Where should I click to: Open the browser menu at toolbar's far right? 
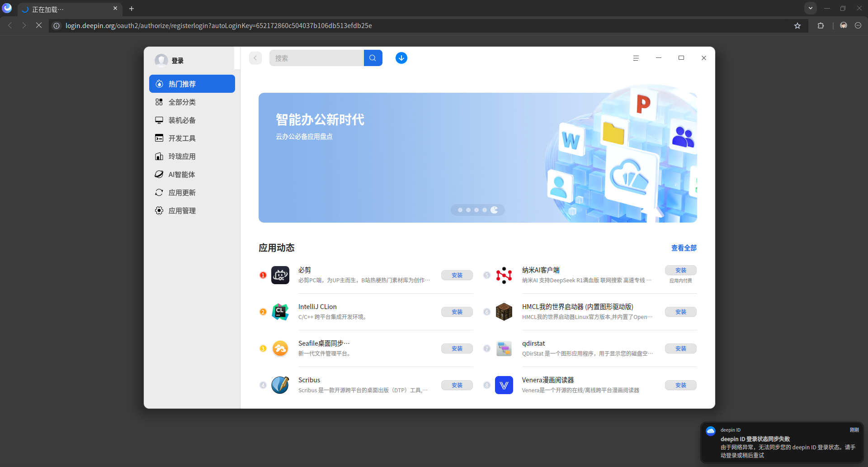[x=858, y=26]
